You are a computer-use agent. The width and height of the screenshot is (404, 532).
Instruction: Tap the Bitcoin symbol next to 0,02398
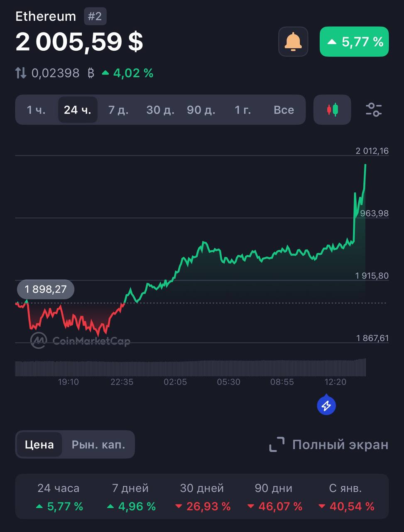(x=91, y=73)
